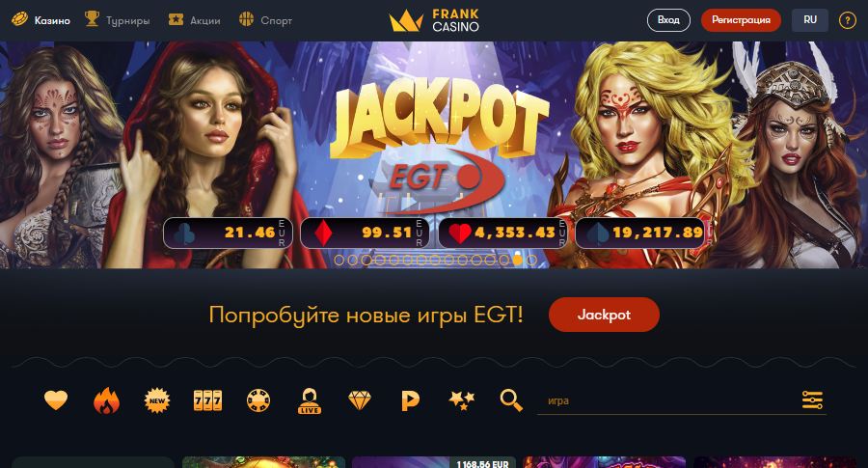Open the game filter sliders icon

pos(812,399)
